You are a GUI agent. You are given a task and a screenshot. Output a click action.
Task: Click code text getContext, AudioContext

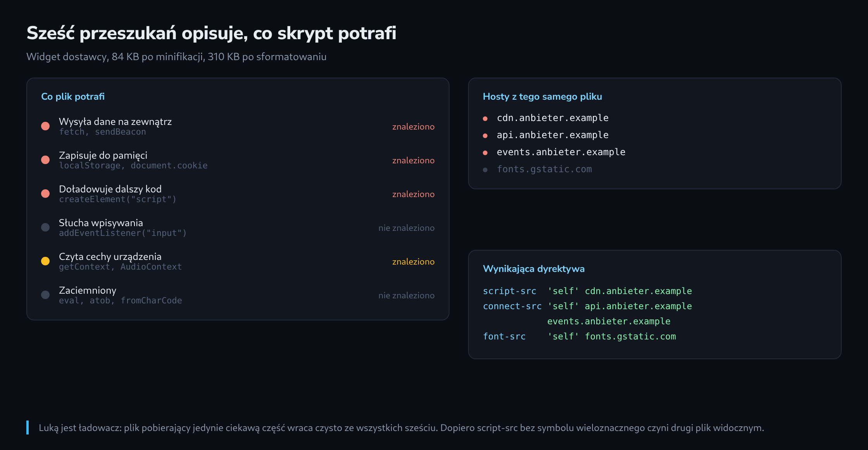point(121,267)
